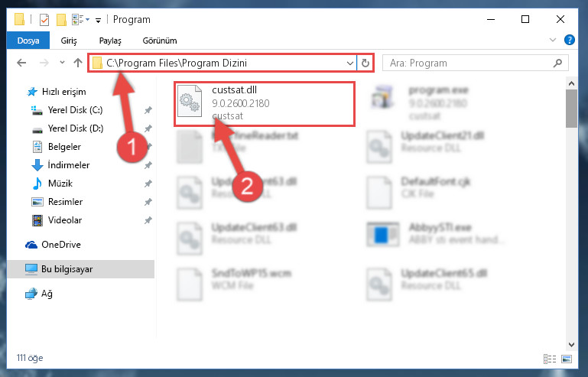Switch to large icons view layout
Image resolution: width=588 pixels, height=377 pixels.
[x=567, y=359]
